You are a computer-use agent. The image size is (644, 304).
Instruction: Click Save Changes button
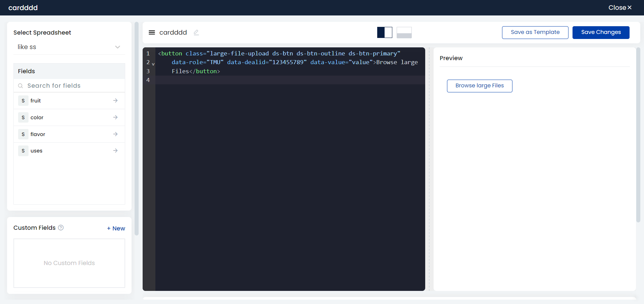601,33
